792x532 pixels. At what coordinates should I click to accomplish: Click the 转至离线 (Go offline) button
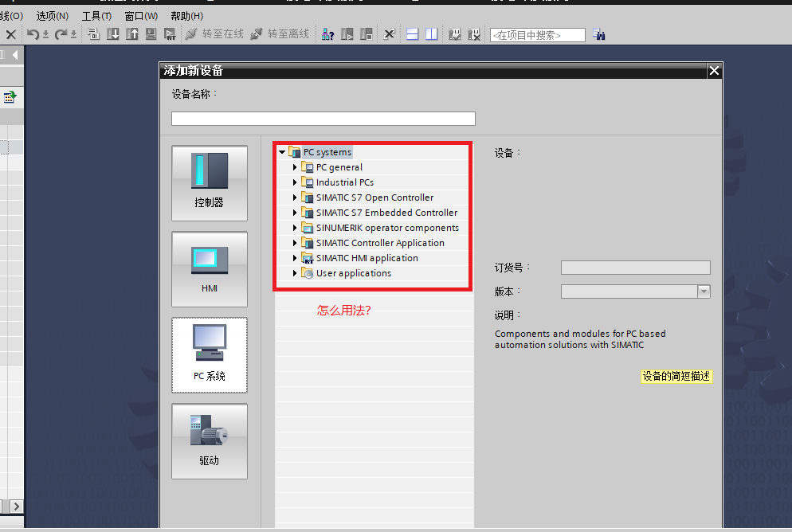(x=280, y=34)
